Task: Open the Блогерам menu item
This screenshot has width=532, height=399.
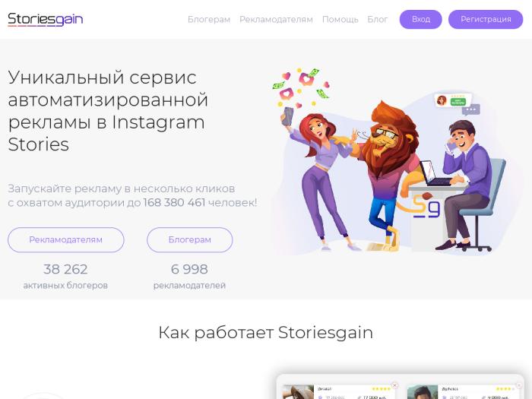Action: pos(209,19)
